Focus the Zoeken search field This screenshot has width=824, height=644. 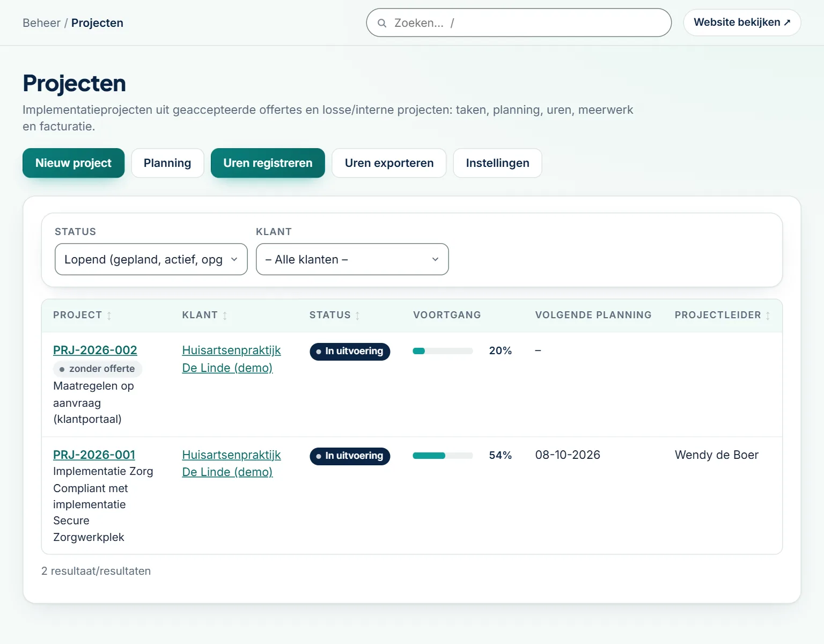point(519,23)
